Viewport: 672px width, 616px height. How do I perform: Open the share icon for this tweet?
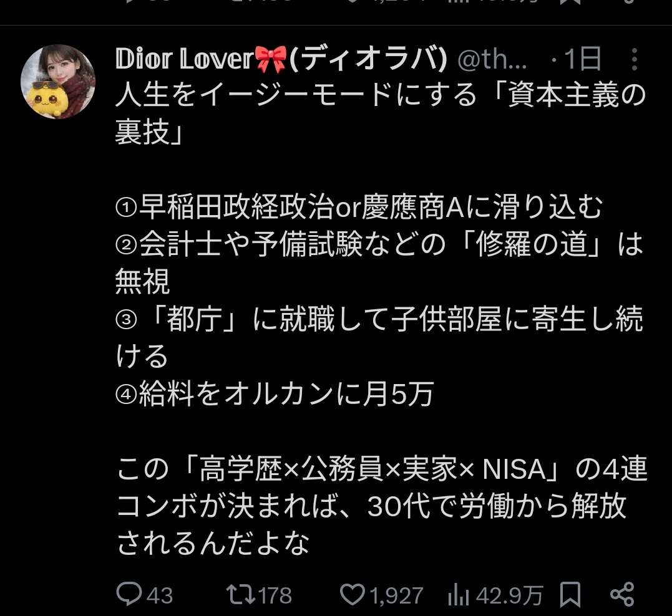[x=622, y=595]
